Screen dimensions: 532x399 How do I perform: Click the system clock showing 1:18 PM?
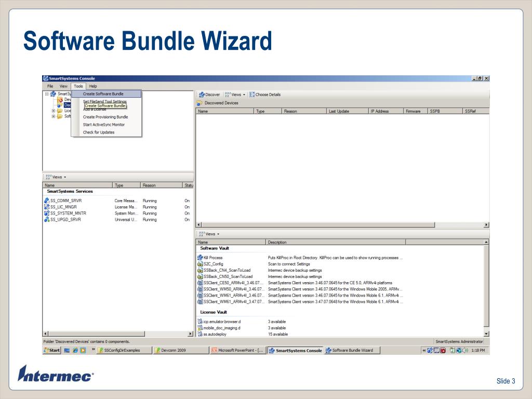tap(478, 351)
